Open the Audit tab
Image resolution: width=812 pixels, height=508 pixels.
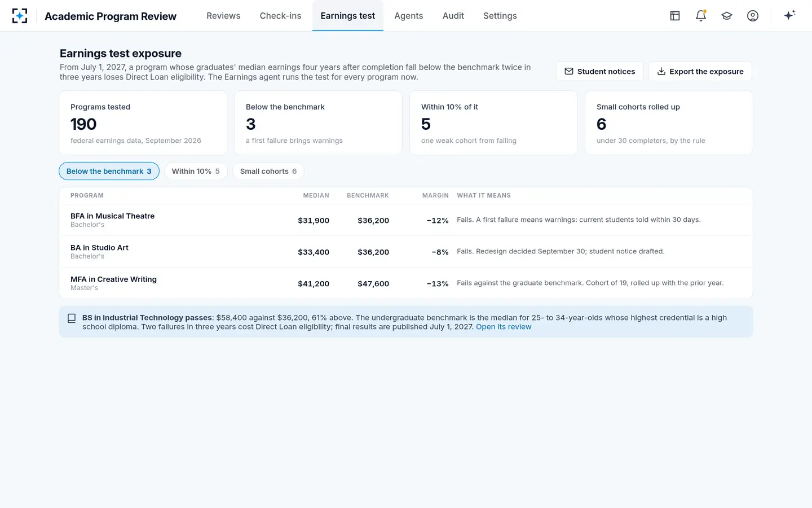[x=453, y=16]
